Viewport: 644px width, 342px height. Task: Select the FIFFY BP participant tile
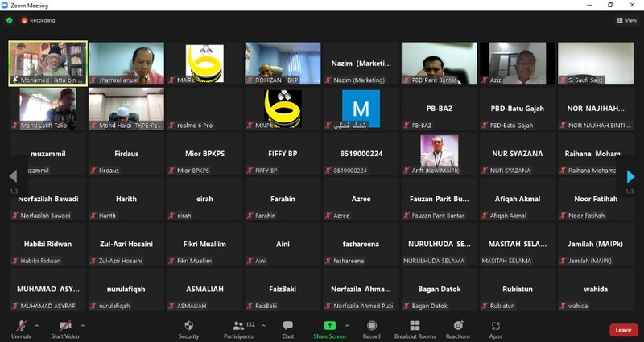283,154
